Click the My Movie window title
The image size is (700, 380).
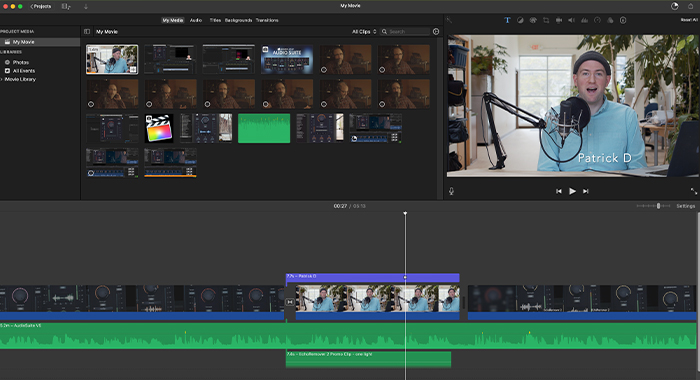pos(350,6)
